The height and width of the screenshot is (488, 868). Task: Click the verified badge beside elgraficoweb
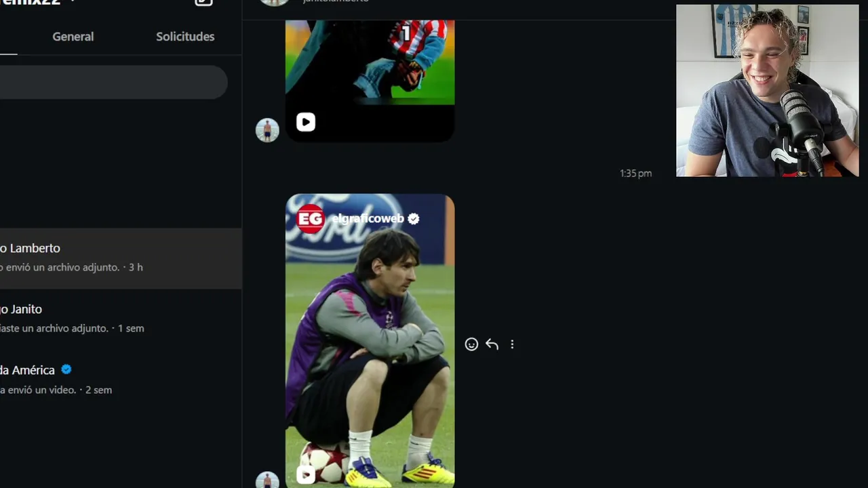[414, 218]
